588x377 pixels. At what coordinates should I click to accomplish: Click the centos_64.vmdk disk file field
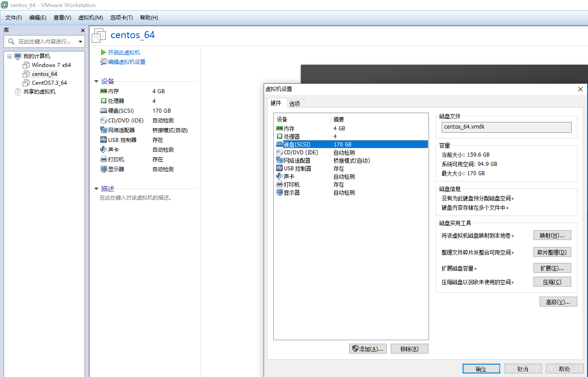coord(506,127)
